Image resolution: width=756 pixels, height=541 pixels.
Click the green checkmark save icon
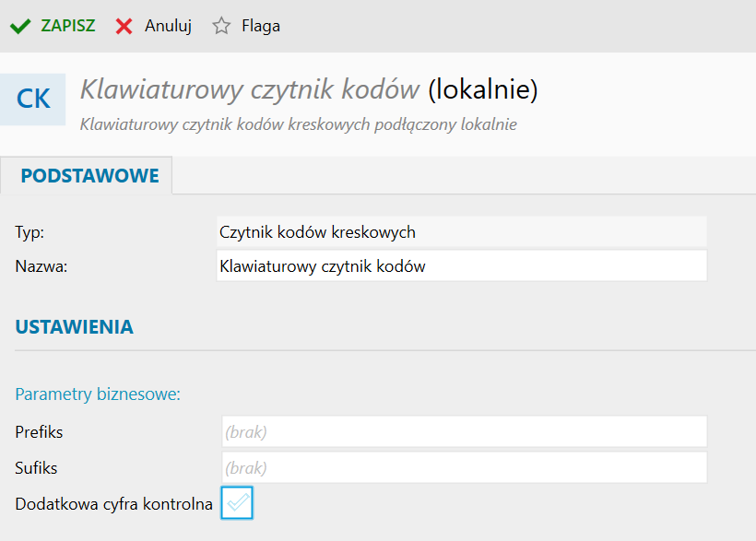[20, 26]
